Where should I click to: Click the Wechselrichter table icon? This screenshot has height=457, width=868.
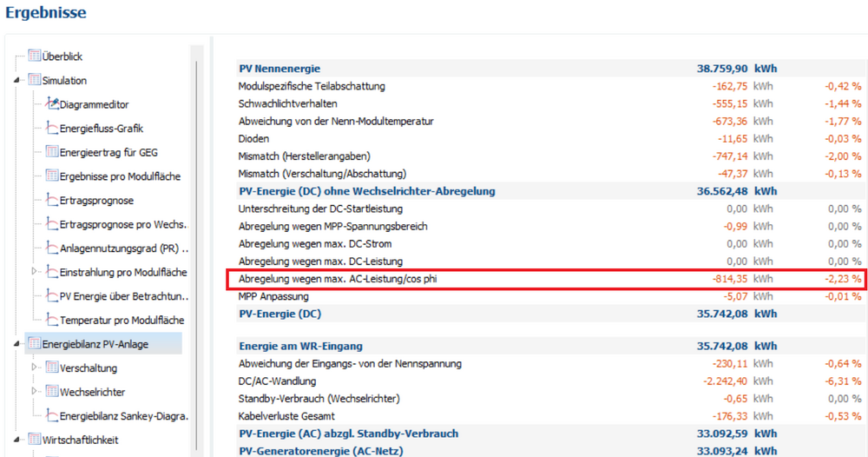tap(52, 392)
